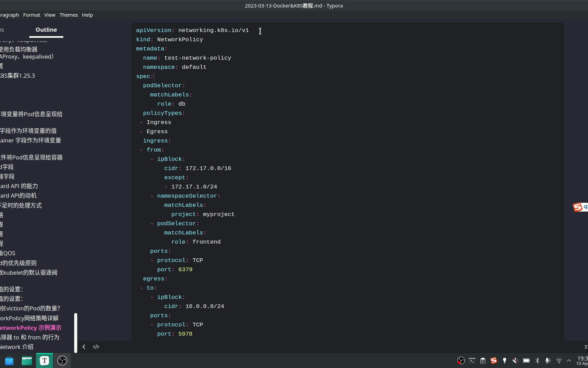This screenshot has height=368, width=588.
Task: Click Sogou input method tray icon
Action: coord(494,361)
